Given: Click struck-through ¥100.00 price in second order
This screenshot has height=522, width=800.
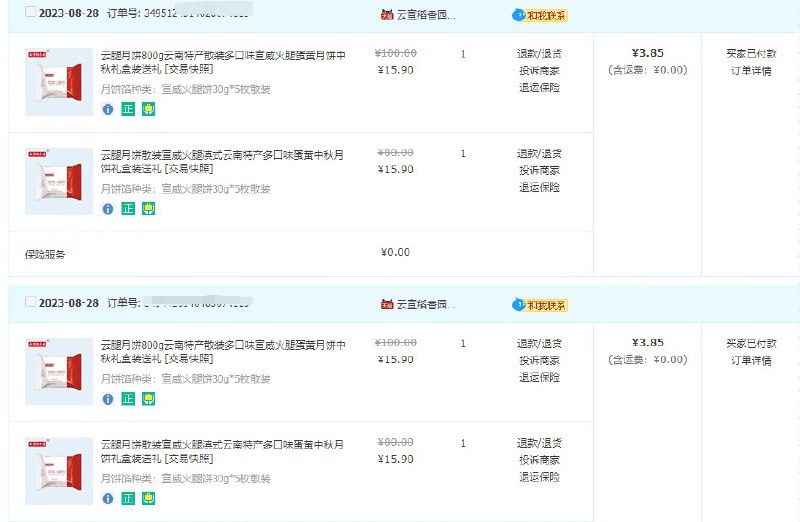Looking at the screenshot, I should click(395, 342).
